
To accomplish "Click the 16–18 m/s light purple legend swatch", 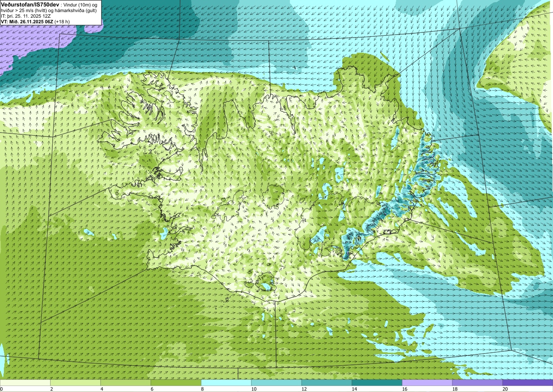I will click(427, 383).
